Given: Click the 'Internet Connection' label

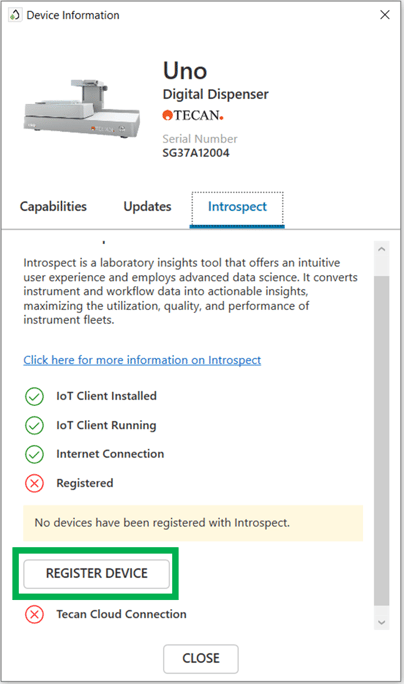Looking at the screenshot, I should click(110, 454).
